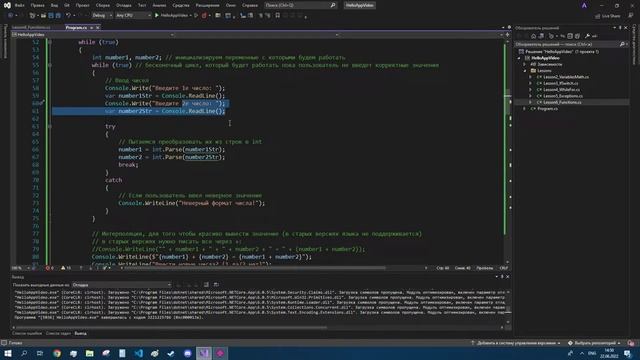This screenshot has width=640, height=360.
Task: Click Undo toolbar icon
Action: (x=68, y=16)
